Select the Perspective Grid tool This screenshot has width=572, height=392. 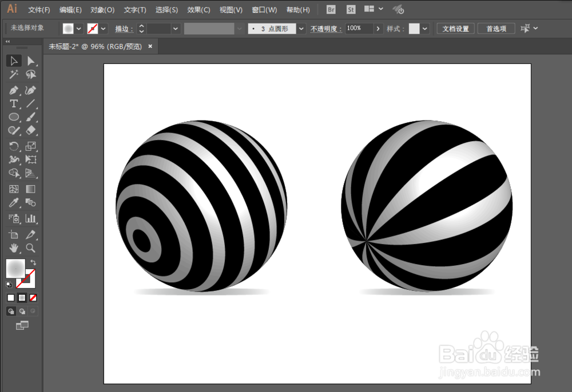pos(31,173)
